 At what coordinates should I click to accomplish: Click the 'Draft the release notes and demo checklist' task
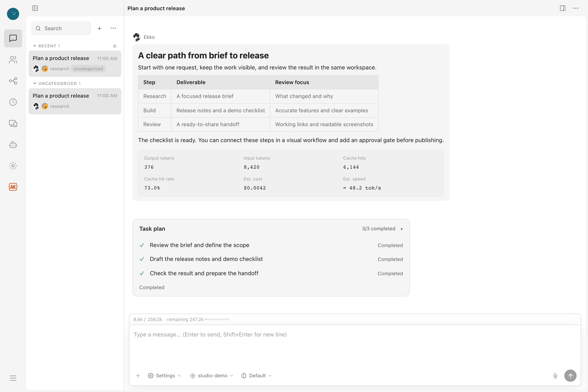pos(206,259)
